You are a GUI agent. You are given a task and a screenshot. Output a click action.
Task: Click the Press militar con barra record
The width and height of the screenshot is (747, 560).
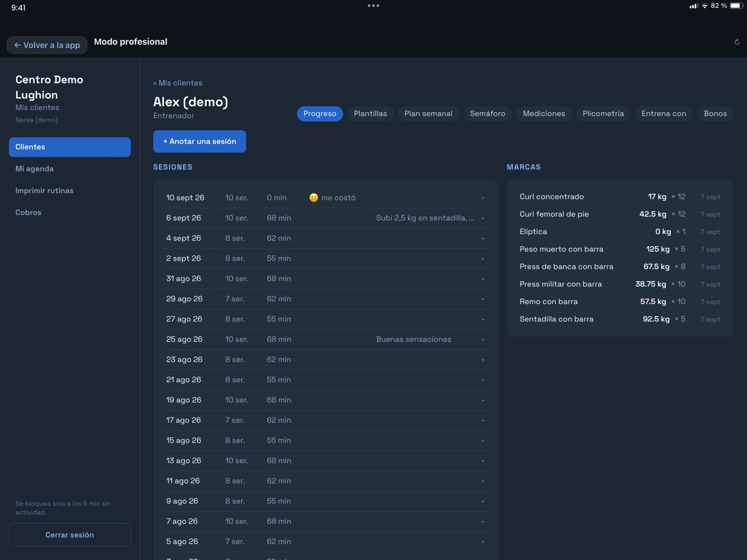tap(620, 284)
